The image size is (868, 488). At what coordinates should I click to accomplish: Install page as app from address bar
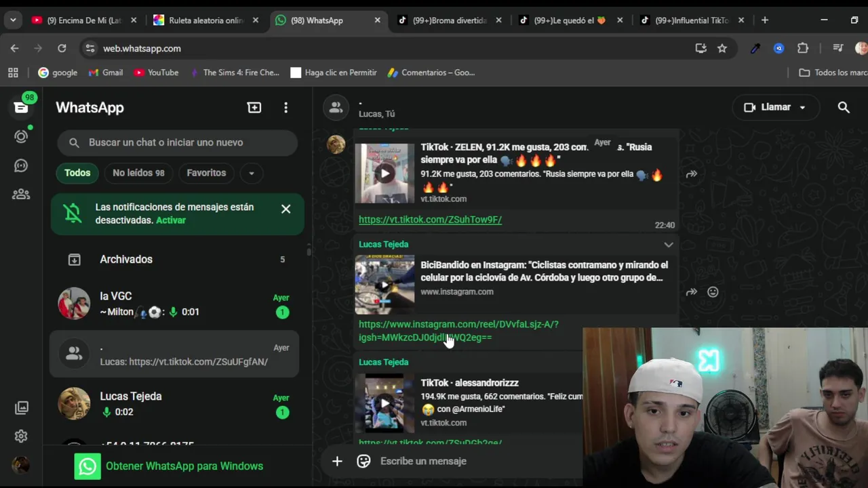pyautogui.click(x=701, y=48)
